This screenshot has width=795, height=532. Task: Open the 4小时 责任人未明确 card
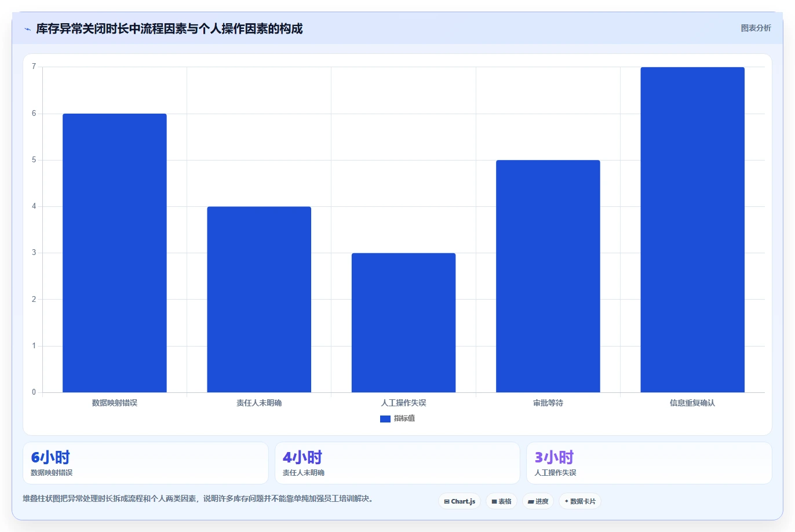tap(397, 463)
